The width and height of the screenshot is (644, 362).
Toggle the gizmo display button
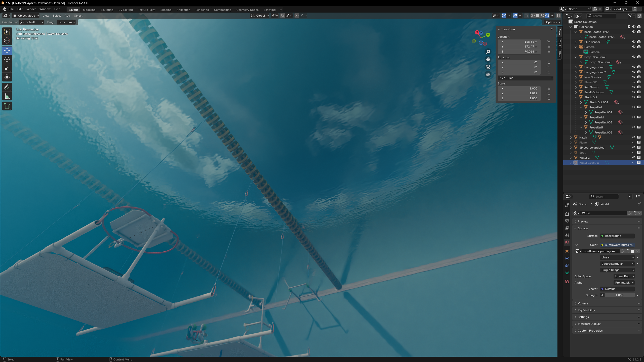pyautogui.click(x=504, y=16)
